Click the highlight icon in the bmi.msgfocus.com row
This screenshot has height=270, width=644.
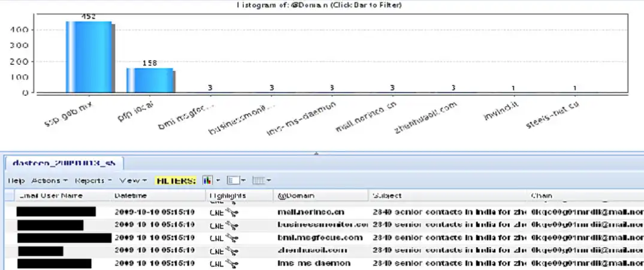(231, 238)
